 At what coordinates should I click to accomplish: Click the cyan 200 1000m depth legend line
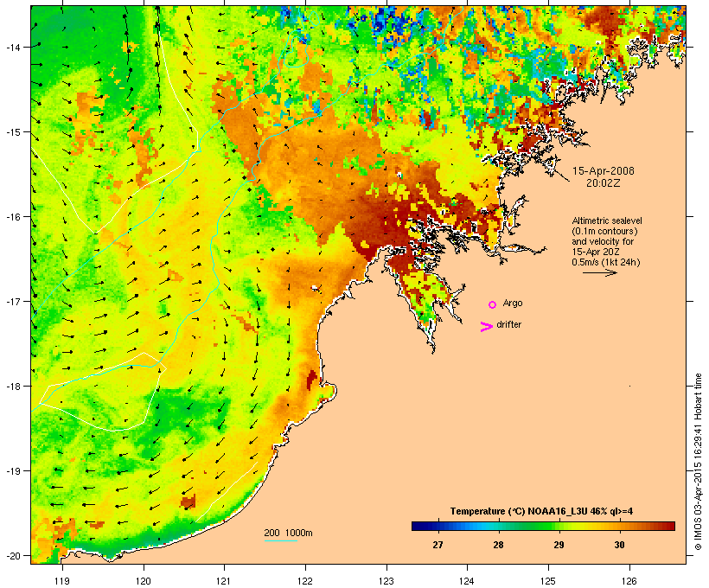tap(281, 540)
